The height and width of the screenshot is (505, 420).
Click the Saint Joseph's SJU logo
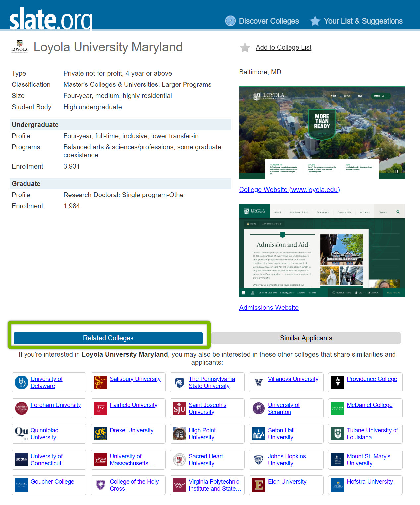180,408
